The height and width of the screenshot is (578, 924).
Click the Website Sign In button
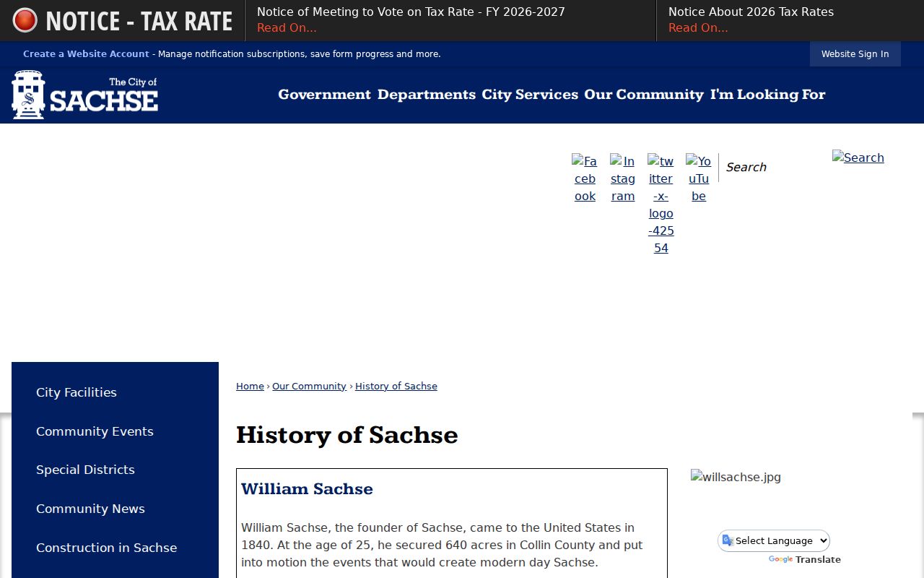(x=855, y=54)
